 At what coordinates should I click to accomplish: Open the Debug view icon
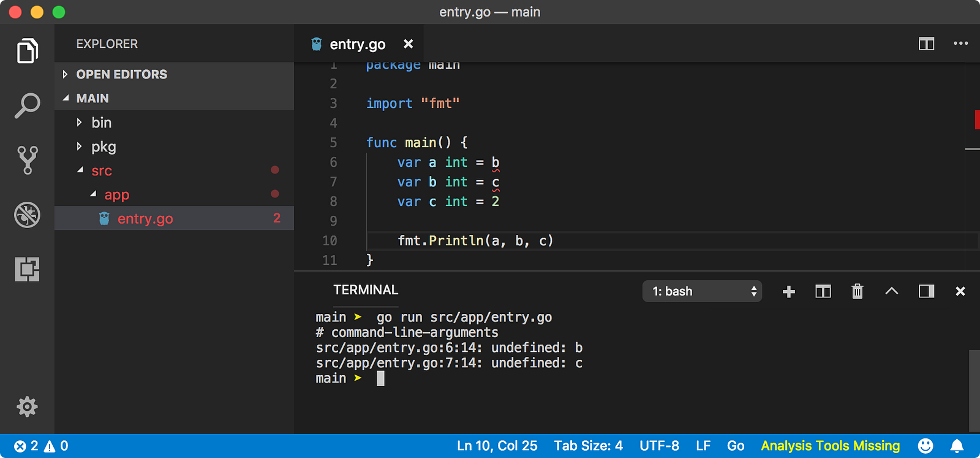[28, 215]
